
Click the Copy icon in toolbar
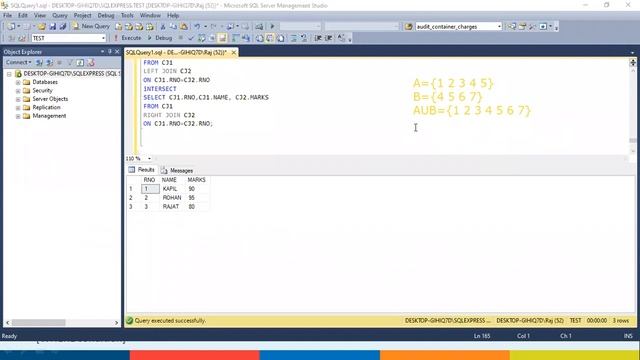click(x=173, y=27)
